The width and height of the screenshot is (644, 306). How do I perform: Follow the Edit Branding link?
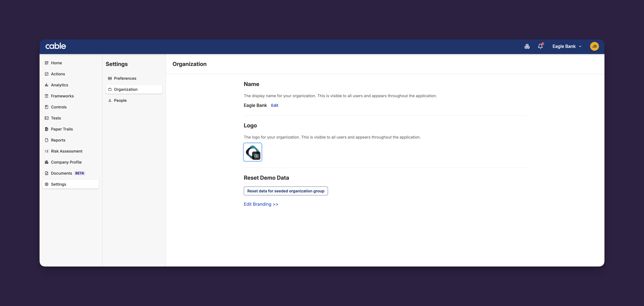pyautogui.click(x=261, y=204)
